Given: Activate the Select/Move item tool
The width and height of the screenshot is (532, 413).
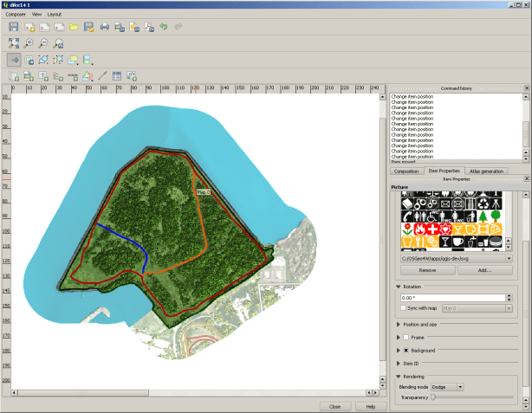Looking at the screenshot, I should coord(14,60).
